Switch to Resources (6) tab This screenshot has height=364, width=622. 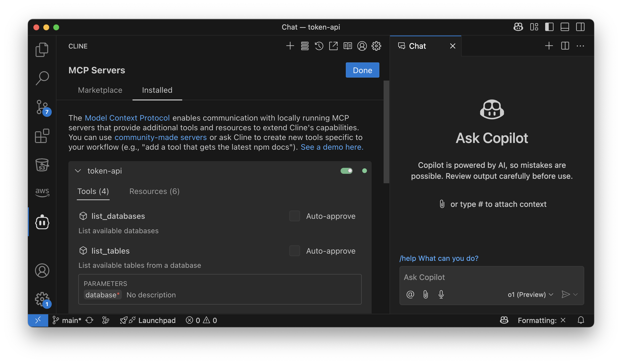point(154,191)
